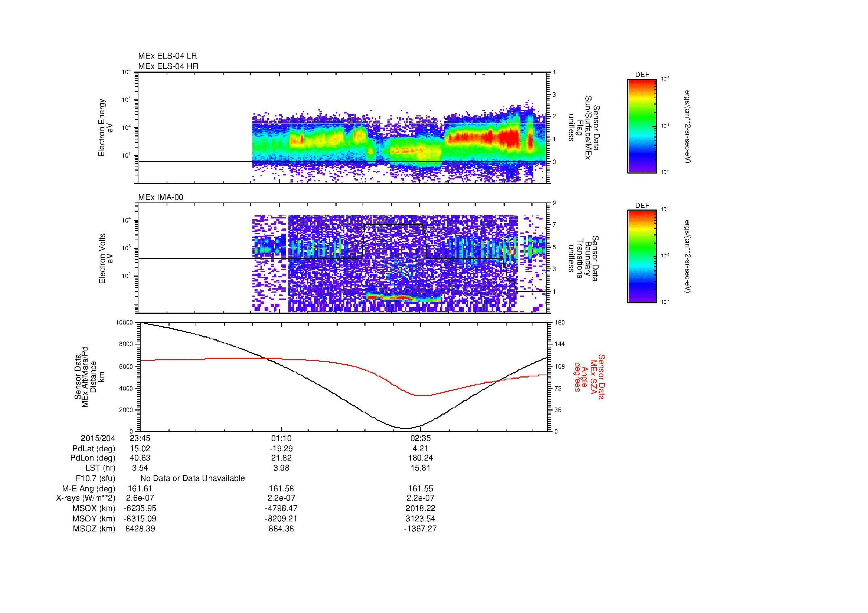Click the MSOZ value '-1367.27'
The image size is (868, 613).
[420, 529]
